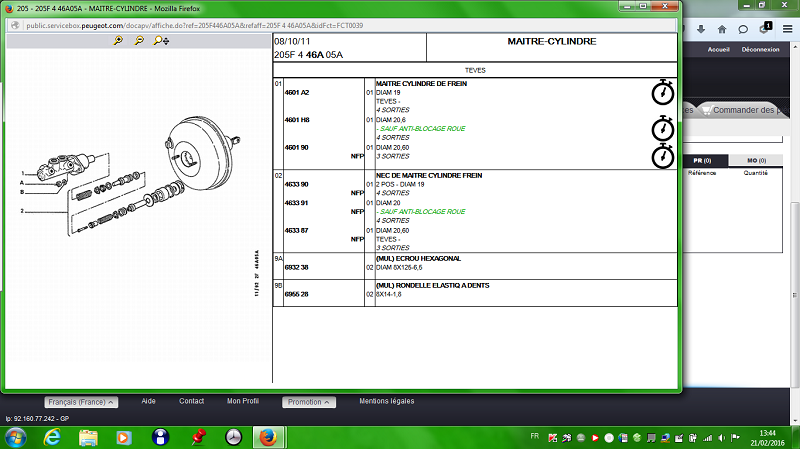800x449 pixels.
Task: Click background page scrollbar up arrow
Action: tap(795, 47)
